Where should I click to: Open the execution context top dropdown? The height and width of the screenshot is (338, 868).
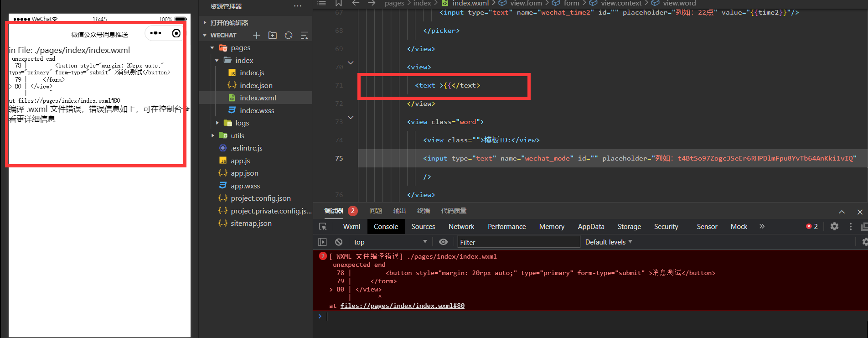390,242
